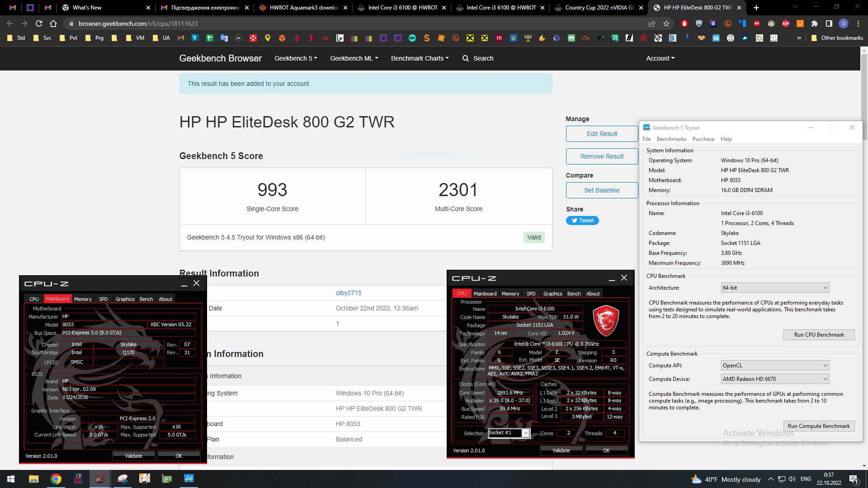Open Snipping Tool from the taskbar
The image size is (868, 488).
123,479
